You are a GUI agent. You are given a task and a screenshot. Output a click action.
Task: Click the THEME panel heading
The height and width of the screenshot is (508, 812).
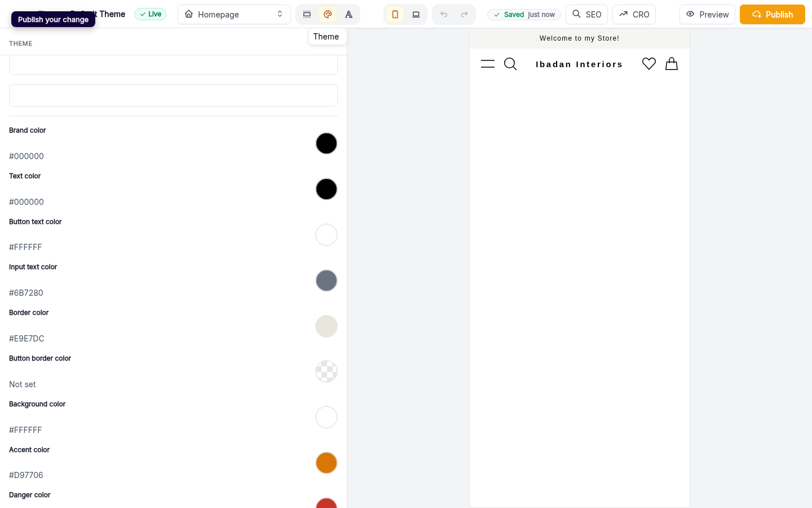[x=21, y=43]
